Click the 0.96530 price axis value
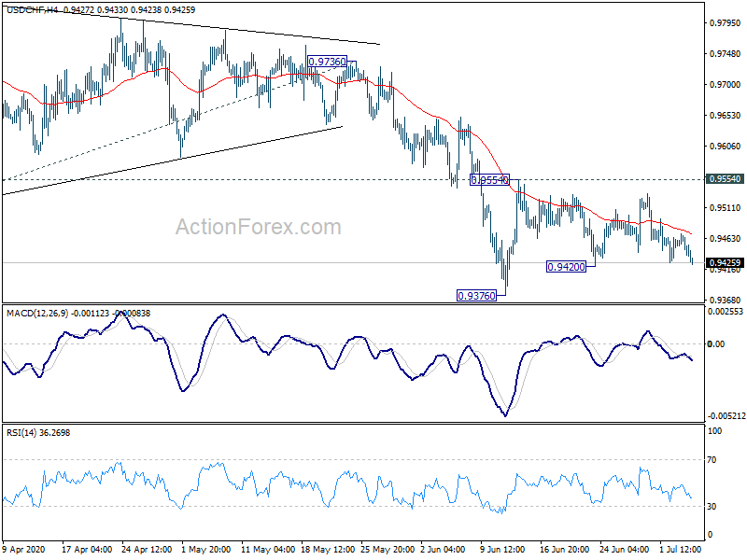 coord(726,115)
